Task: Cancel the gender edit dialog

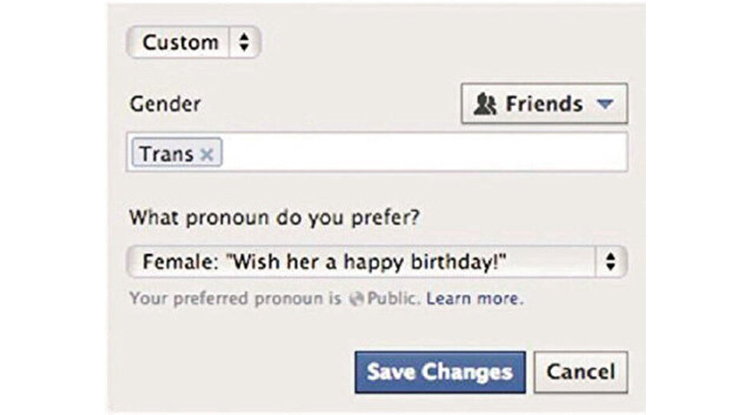Action: [580, 372]
